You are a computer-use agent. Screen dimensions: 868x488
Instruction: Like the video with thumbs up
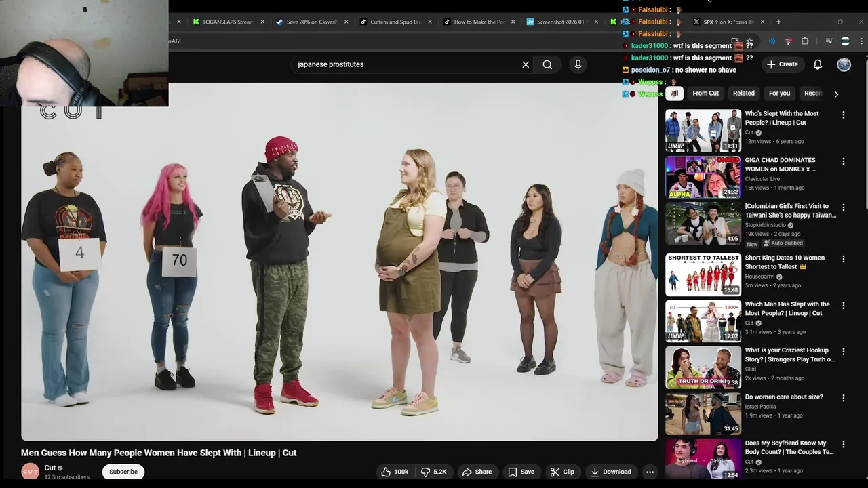coord(394,472)
